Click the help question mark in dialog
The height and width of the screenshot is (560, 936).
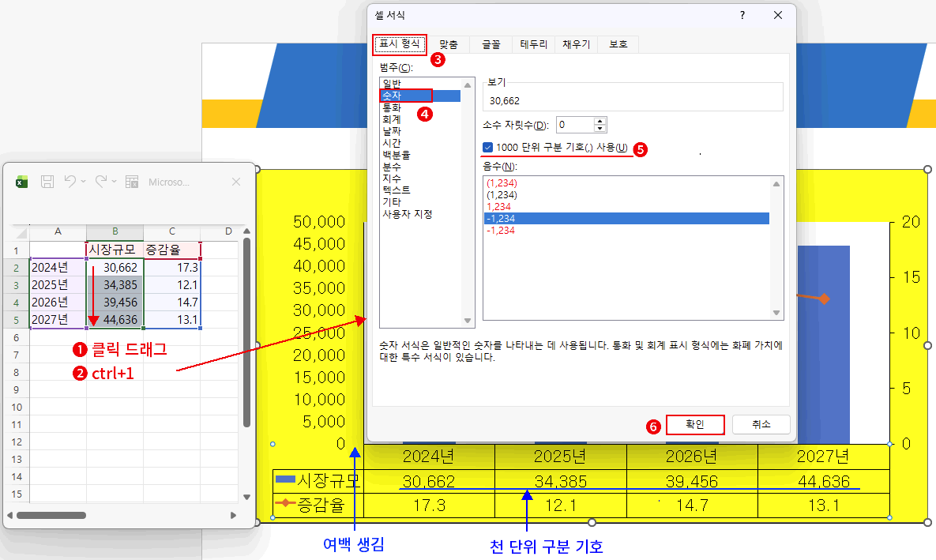tap(742, 16)
